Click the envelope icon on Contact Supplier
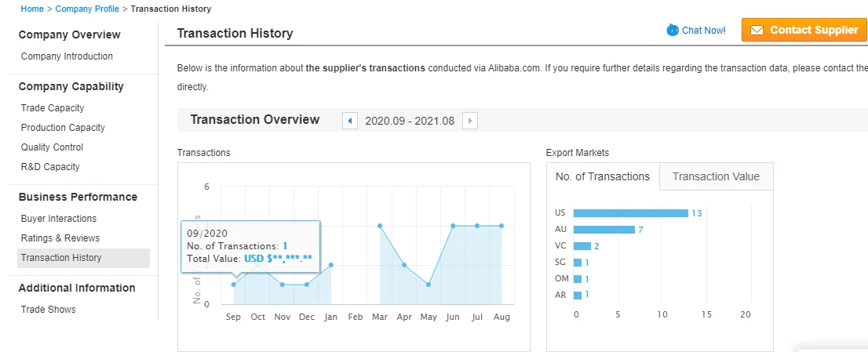868x352 pixels. click(757, 31)
